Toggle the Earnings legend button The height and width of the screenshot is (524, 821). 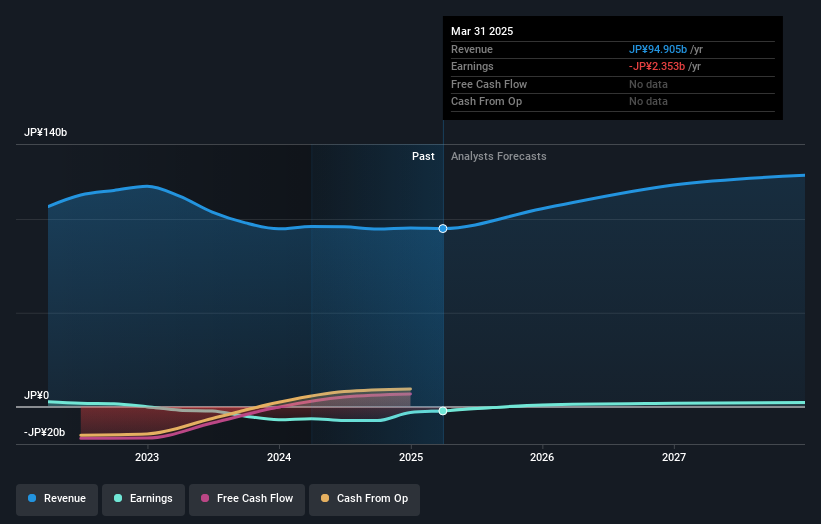point(143,499)
